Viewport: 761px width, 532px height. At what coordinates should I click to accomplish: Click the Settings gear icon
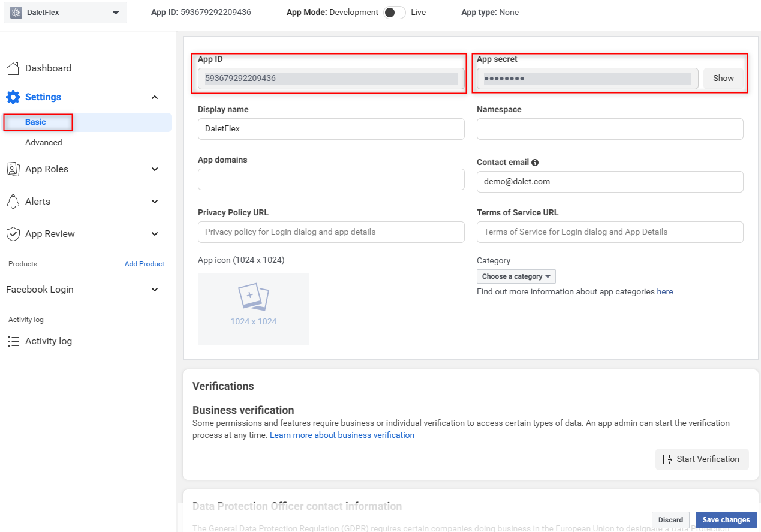tap(13, 97)
